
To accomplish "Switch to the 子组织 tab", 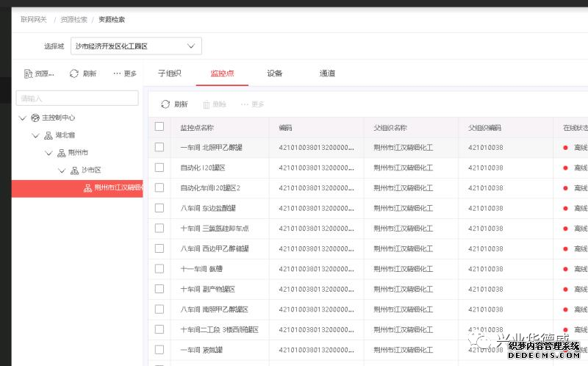I will point(170,73).
